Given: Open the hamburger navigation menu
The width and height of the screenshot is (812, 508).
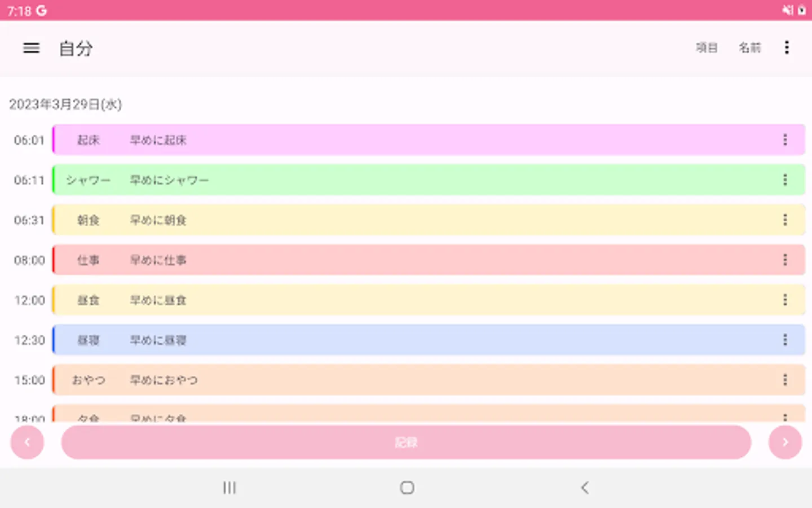Looking at the screenshot, I should click(32, 49).
